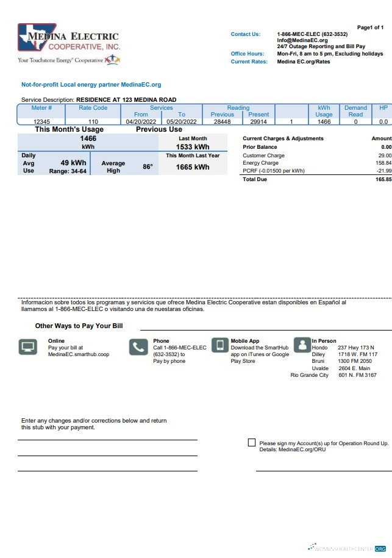Click the Last Month 1533 kWh value
Screen dimensions: 392x558
click(193, 147)
